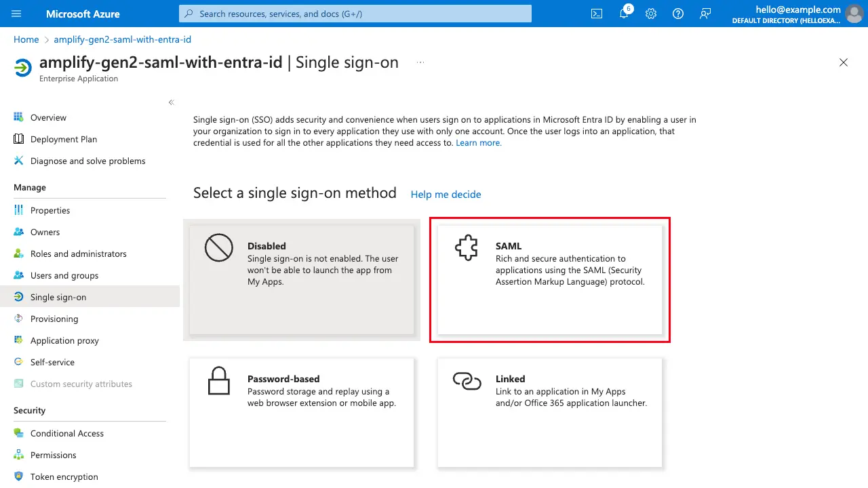Choose the Password-based sign-on card
The width and height of the screenshot is (868, 488).
point(302,413)
